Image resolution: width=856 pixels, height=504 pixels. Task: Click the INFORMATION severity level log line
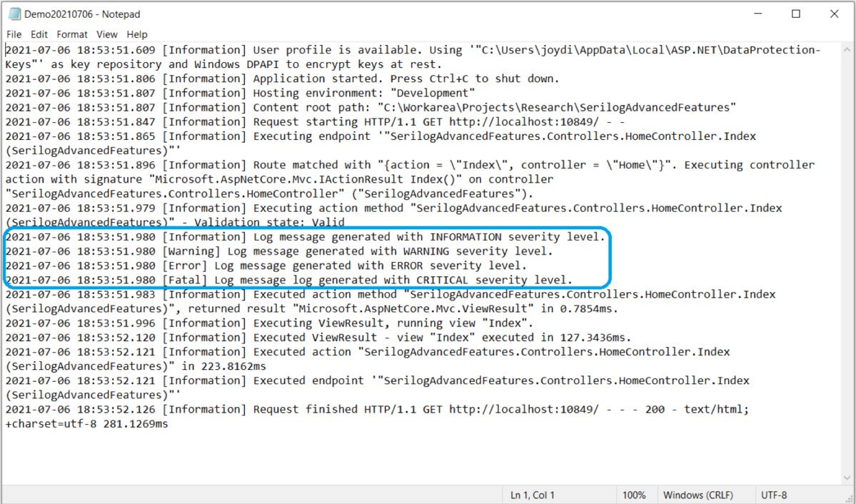click(x=305, y=236)
